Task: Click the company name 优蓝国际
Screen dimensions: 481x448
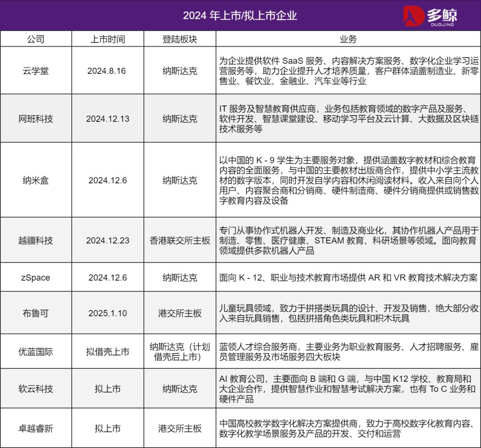Action: [x=36, y=351]
